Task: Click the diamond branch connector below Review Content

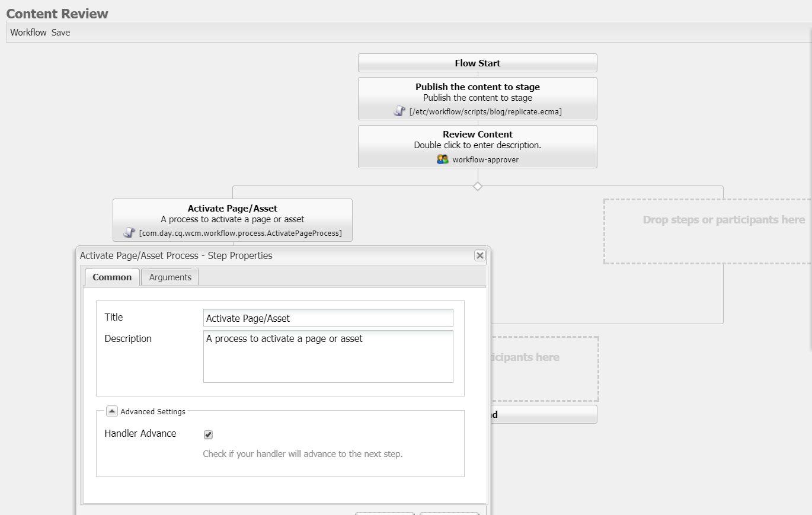Action: tap(478, 185)
